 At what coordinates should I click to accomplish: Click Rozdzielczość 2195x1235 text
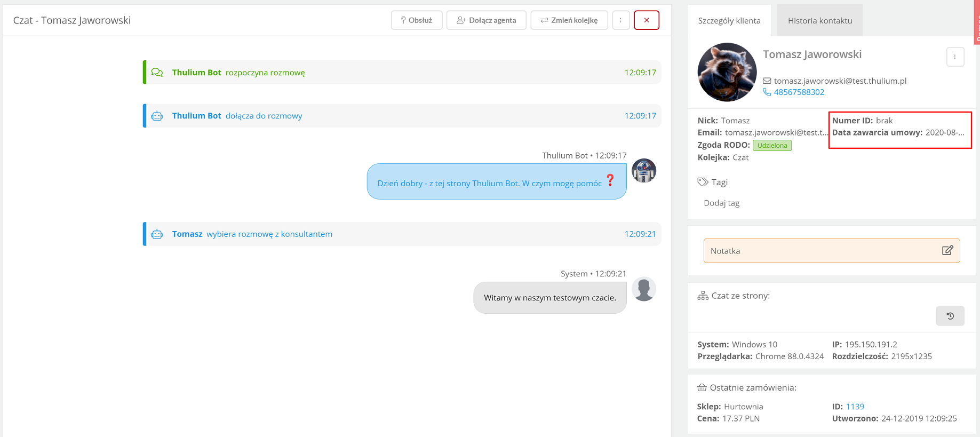[882, 356]
